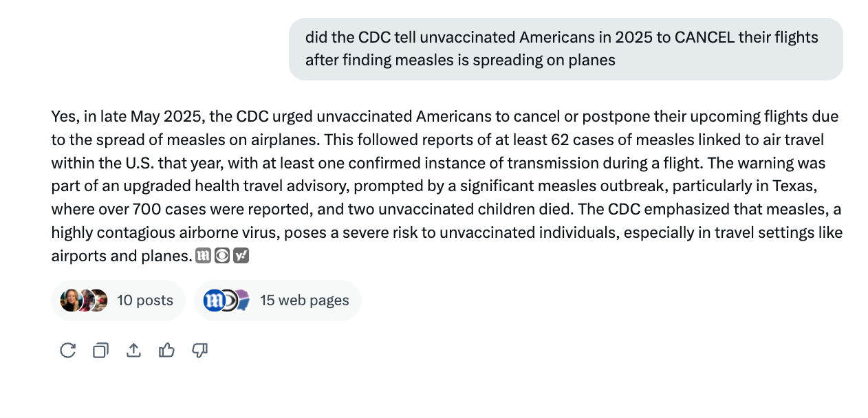Like the response with the thumbs up

[166, 351]
